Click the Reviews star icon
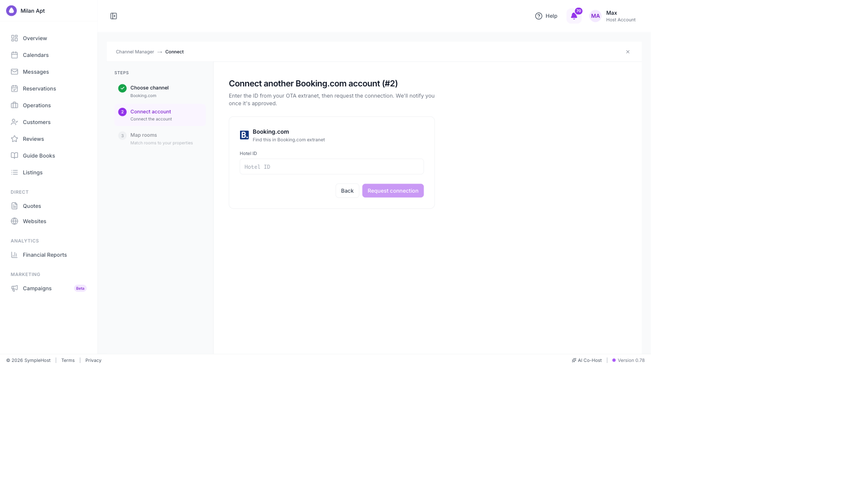This screenshot has height=488, width=868. 14,139
